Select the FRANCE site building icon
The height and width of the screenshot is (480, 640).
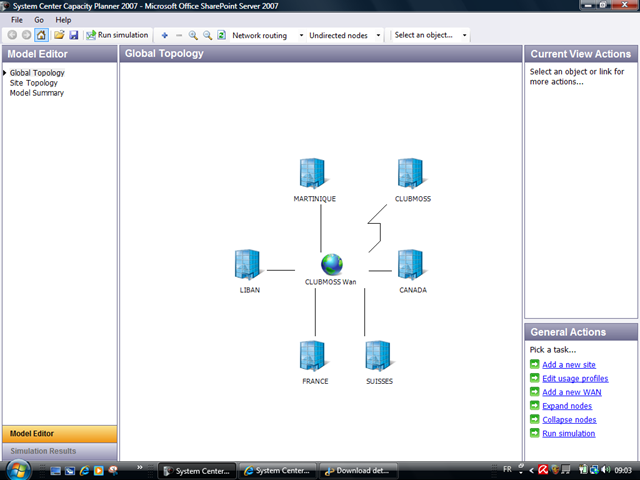coord(312,356)
